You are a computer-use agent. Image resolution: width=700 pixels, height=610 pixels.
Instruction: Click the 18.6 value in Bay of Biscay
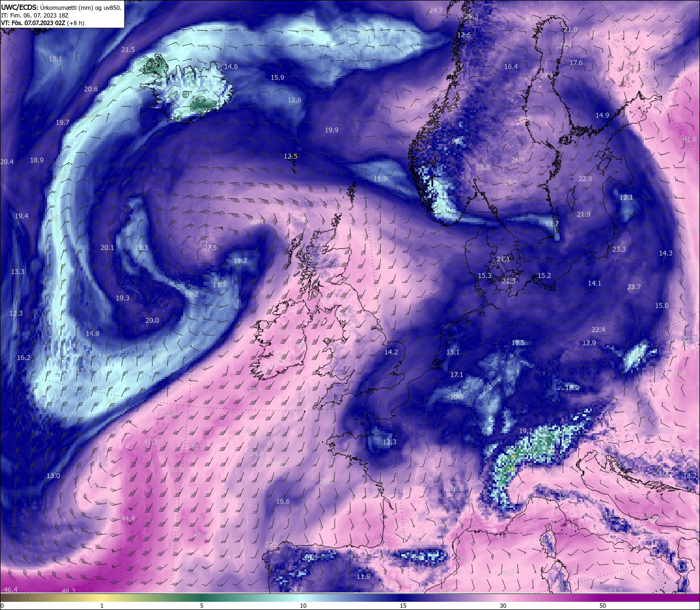click(x=283, y=502)
